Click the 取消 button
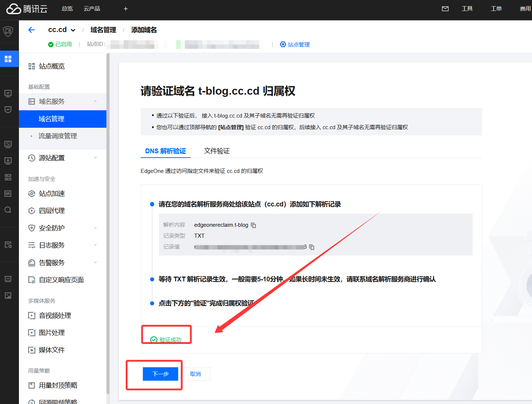Screen dimensions: 532x404 pos(196,374)
